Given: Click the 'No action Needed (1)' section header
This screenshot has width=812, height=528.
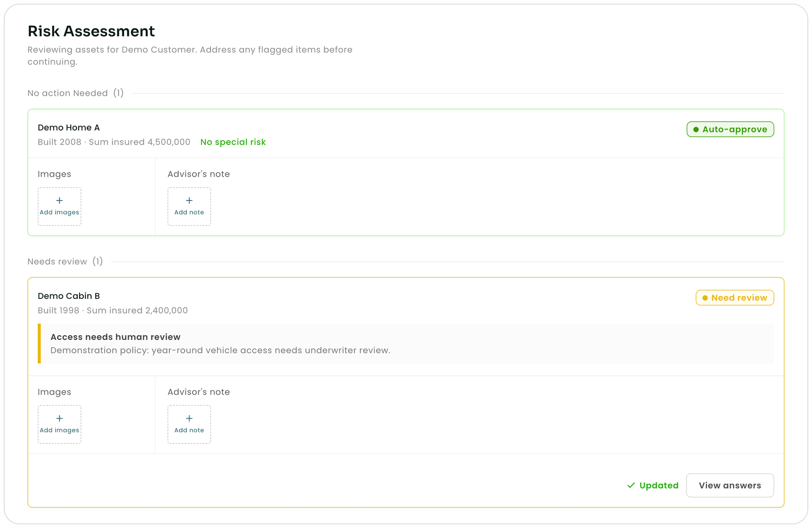Looking at the screenshot, I should [x=75, y=93].
